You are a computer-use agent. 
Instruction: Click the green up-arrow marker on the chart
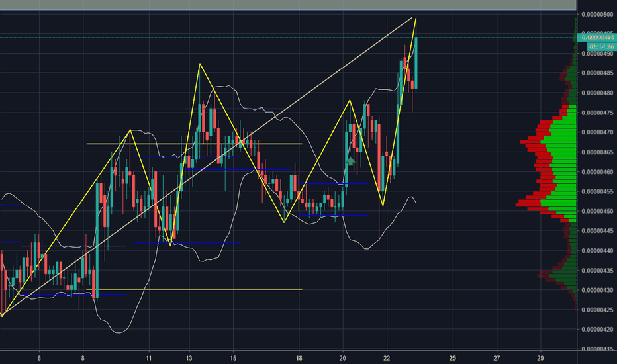[x=350, y=161]
